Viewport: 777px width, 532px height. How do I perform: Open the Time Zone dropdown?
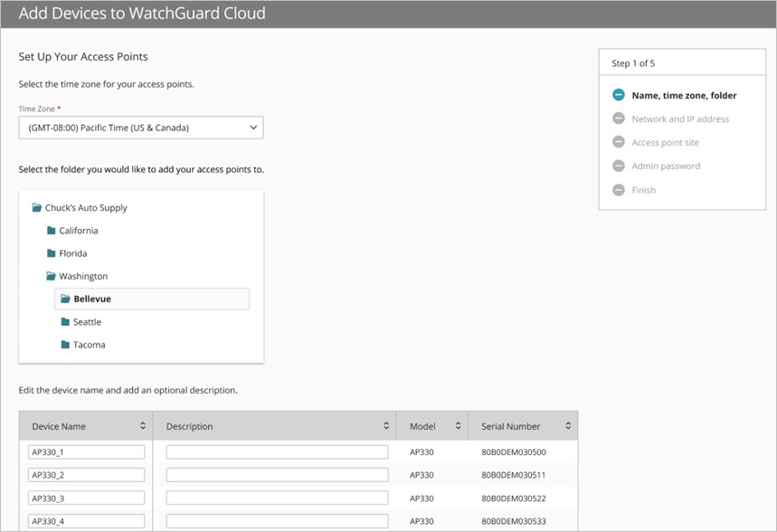pos(252,128)
